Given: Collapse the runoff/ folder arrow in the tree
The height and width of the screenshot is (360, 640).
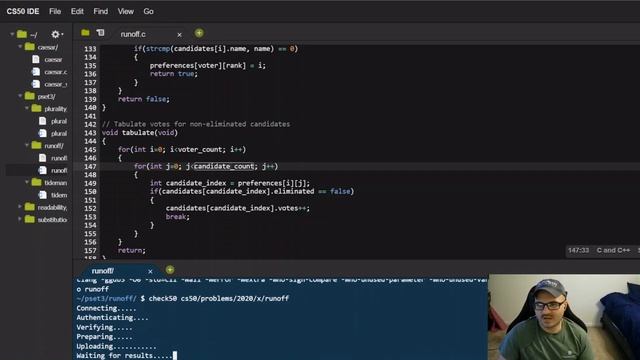Looking at the screenshot, I should (27, 145).
